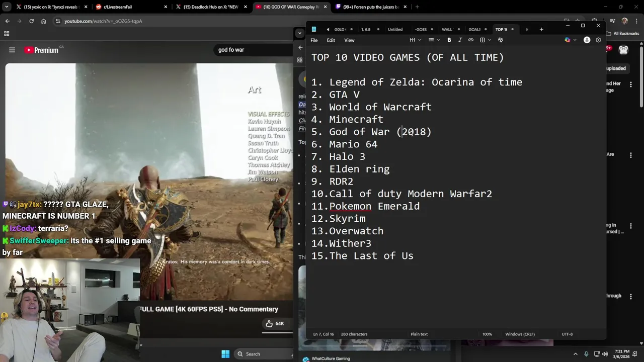Click the YouTube search box with "god fo war"
Viewport: 644px width, 362px height.
[254, 50]
